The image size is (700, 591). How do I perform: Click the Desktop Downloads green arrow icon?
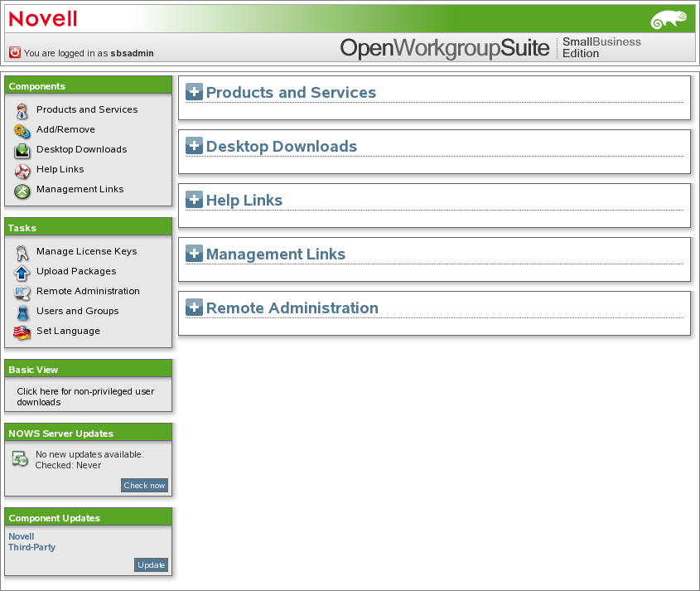pyautogui.click(x=22, y=151)
